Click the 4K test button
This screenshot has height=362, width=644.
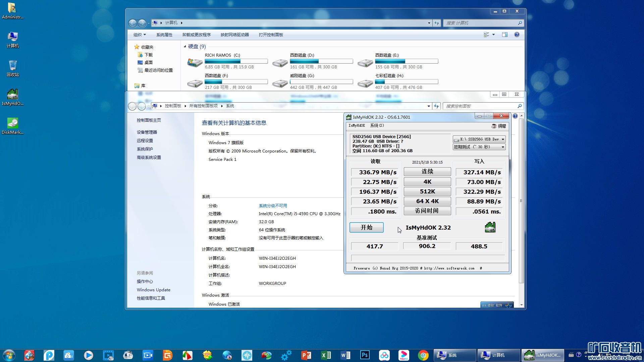(x=427, y=182)
